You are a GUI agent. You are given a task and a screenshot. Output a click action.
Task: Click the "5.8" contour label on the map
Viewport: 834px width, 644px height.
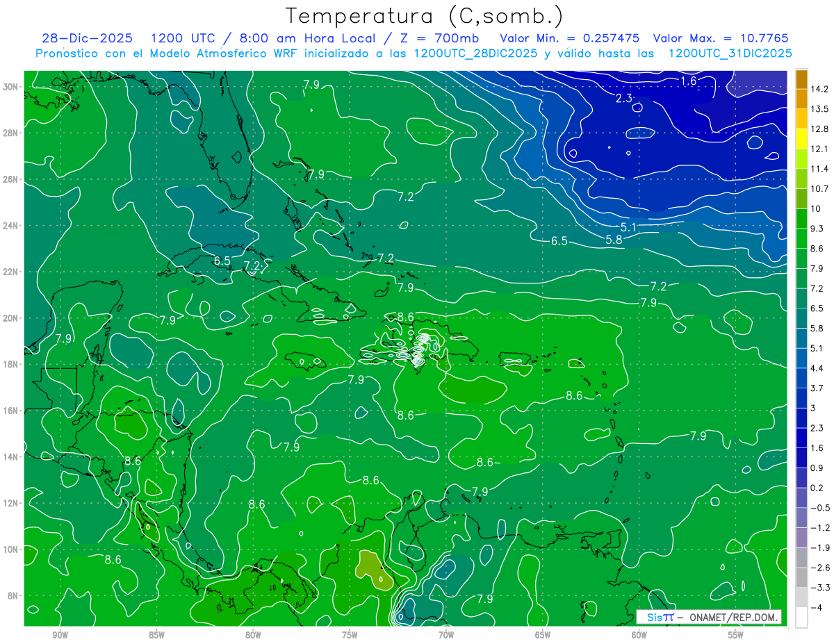click(x=614, y=239)
